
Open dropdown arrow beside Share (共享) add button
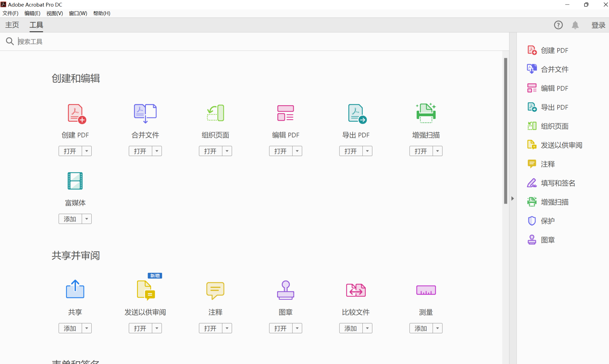(87, 328)
